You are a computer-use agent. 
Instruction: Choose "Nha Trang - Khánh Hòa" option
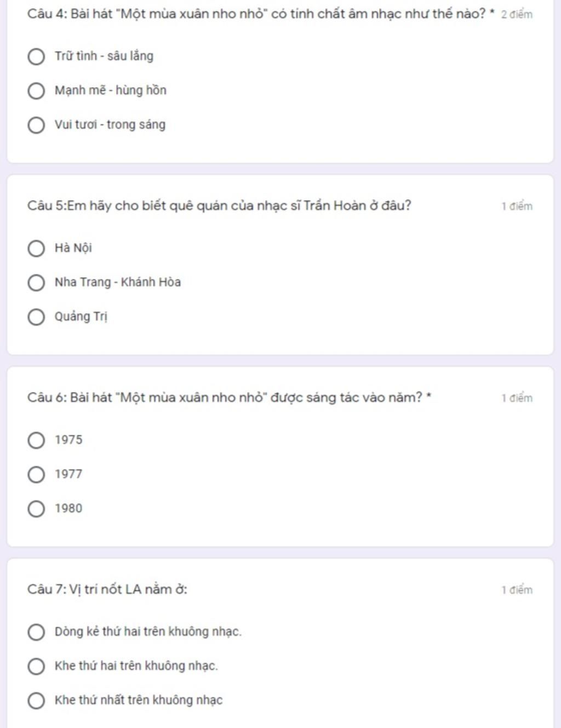[x=36, y=283]
